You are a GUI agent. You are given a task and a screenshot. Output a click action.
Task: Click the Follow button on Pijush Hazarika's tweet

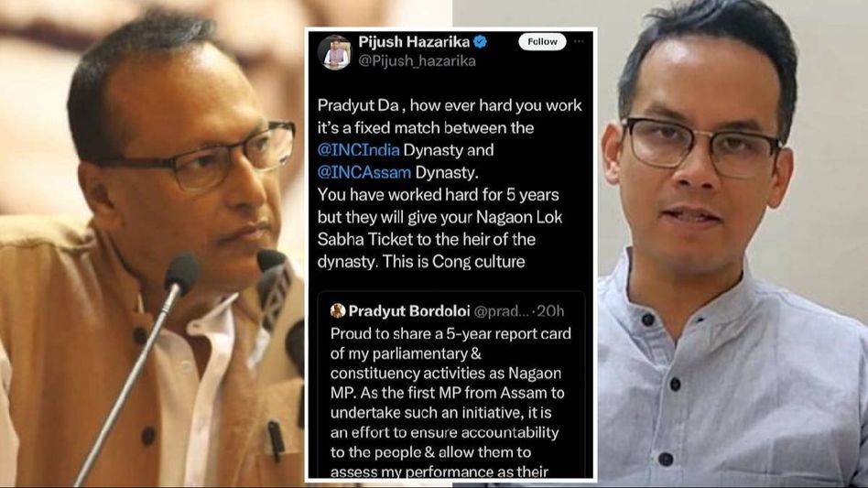tap(542, 41)
